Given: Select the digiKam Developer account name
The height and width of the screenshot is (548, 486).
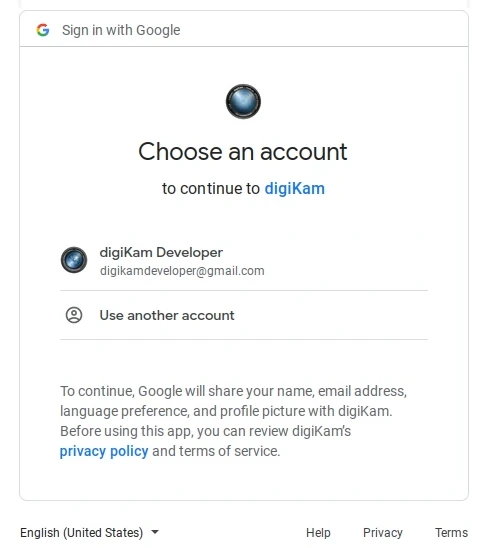Looking at the screenshot, I should pyautogui.click(x=161, y=252).
